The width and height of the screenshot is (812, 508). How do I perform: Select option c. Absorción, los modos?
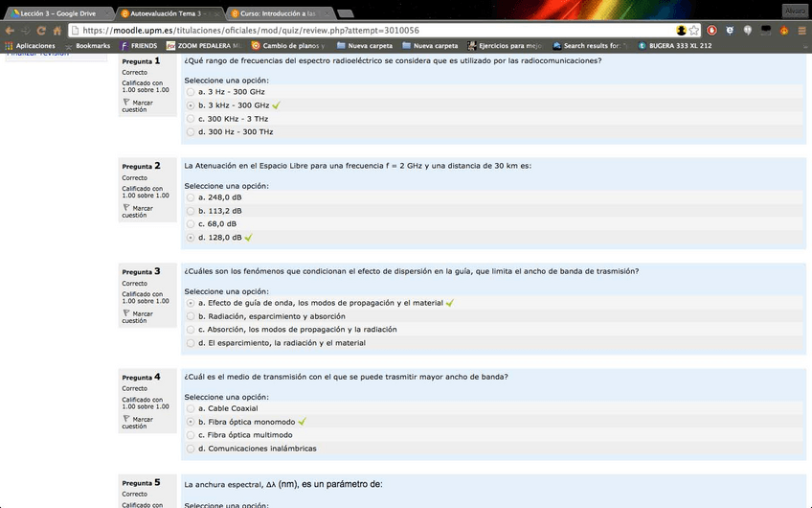[x=191, y=329]
